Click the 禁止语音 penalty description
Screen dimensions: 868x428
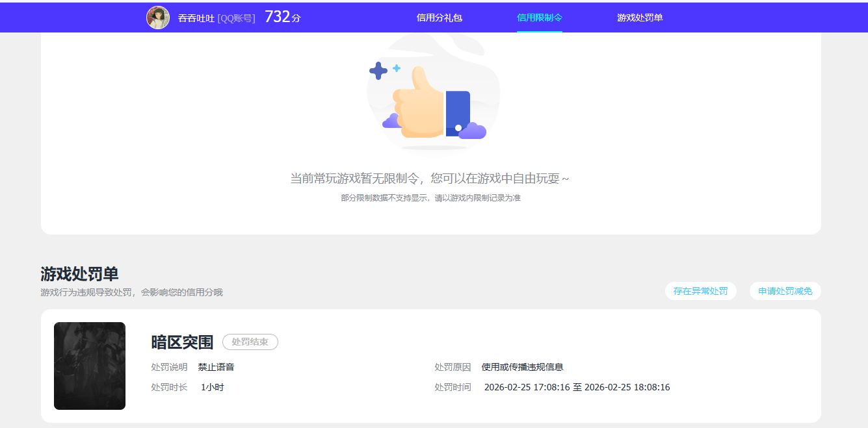pos(216,367)
